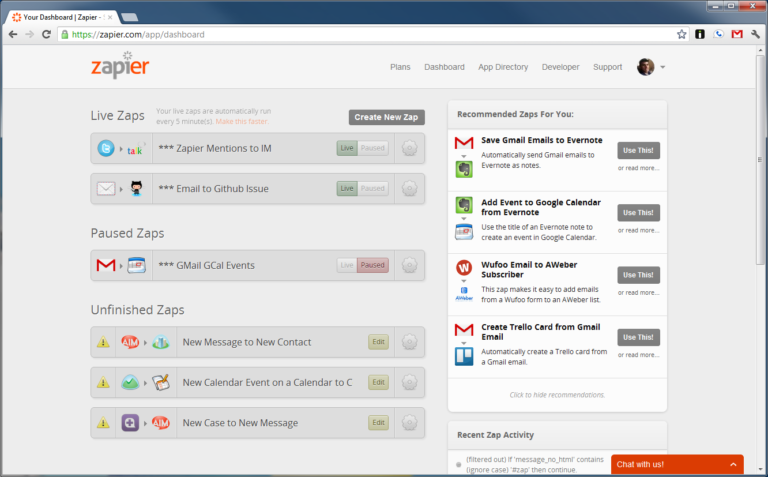768x477 pixels.
Task: Open settings gear for Email to Github Issue
Action: click(409, 189)
